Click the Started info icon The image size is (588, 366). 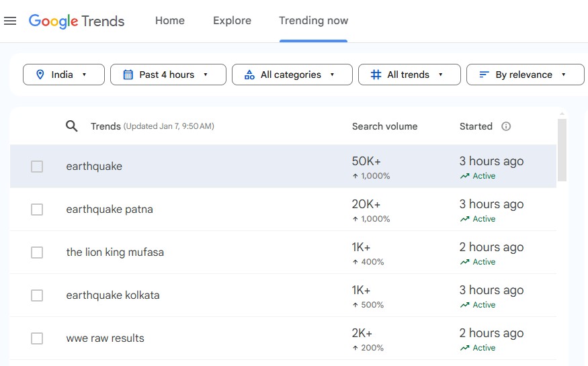coord(506,126)
